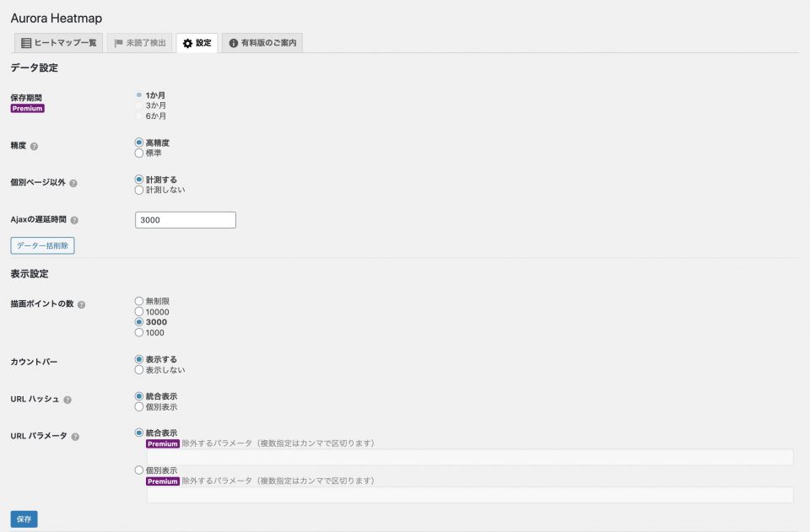Screen dimensions: 810x532
Task: Switch to the ヒートマップ一覧 tab
Action: click(57, 40)
